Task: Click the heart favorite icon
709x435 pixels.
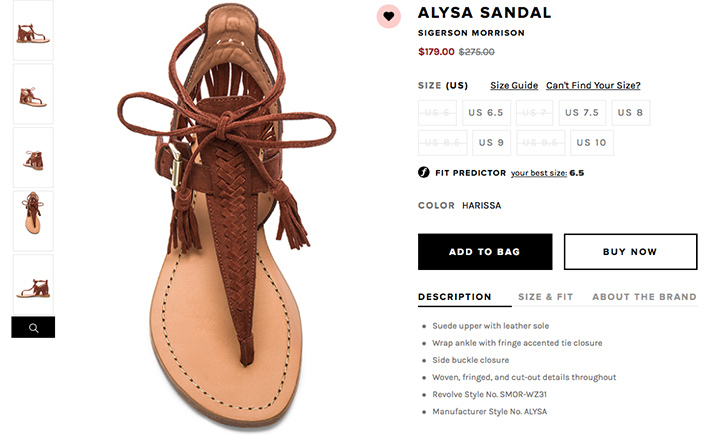Action: click(x=388, y=16)
